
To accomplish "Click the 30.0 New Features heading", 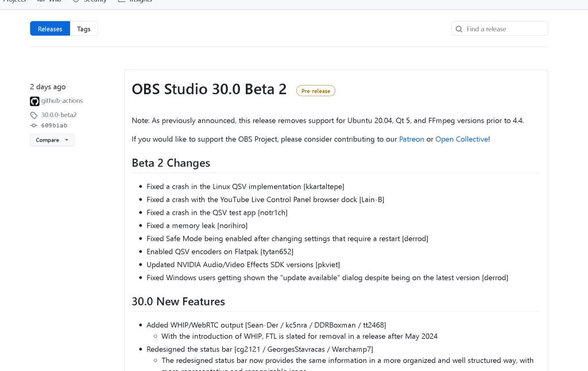I will click(178, 302).
